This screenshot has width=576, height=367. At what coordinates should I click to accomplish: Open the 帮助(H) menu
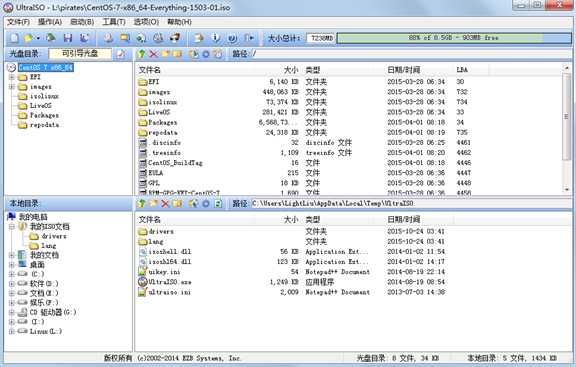click(179, 22)
